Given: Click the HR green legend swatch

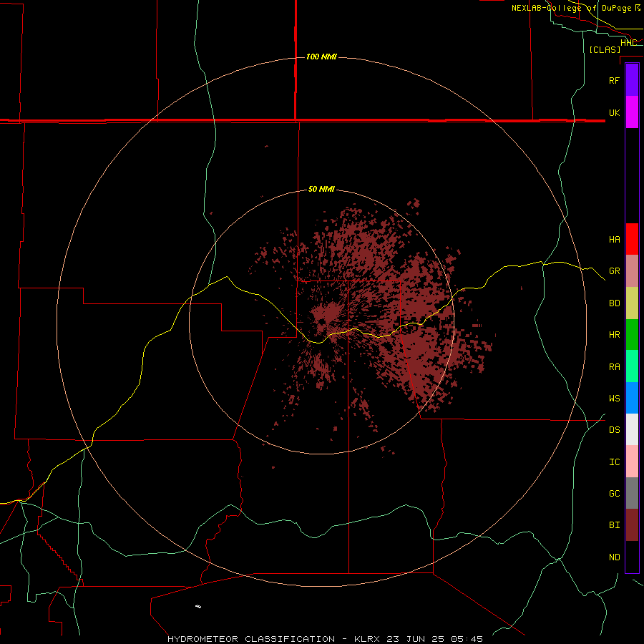Looking at the screenshot, I should 632,335.
